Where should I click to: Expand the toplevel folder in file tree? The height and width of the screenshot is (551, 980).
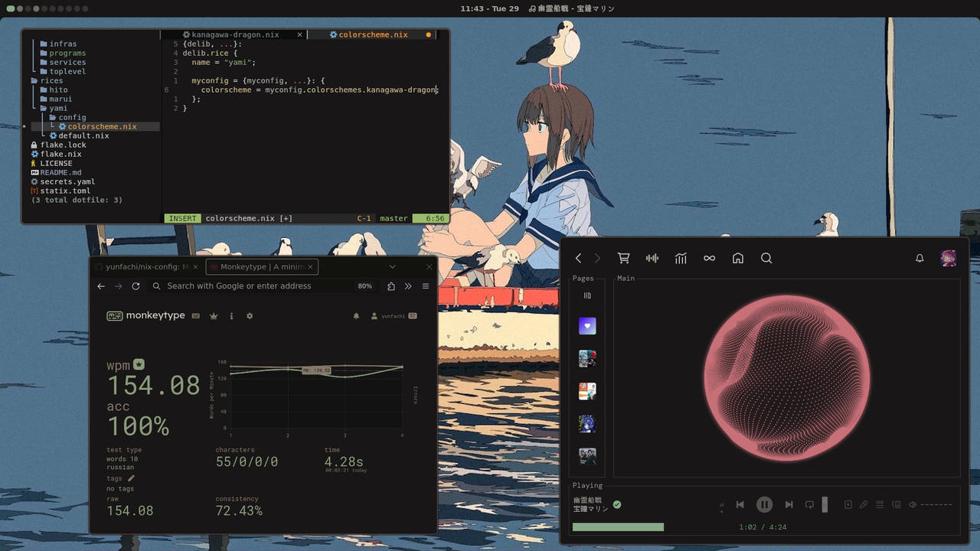pyautogui.click(x=63, y=71)
